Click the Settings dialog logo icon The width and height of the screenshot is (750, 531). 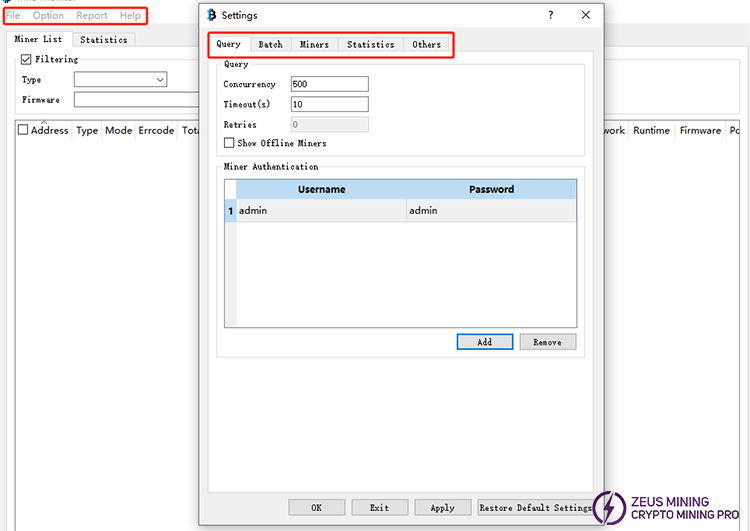tap(211, 15)
